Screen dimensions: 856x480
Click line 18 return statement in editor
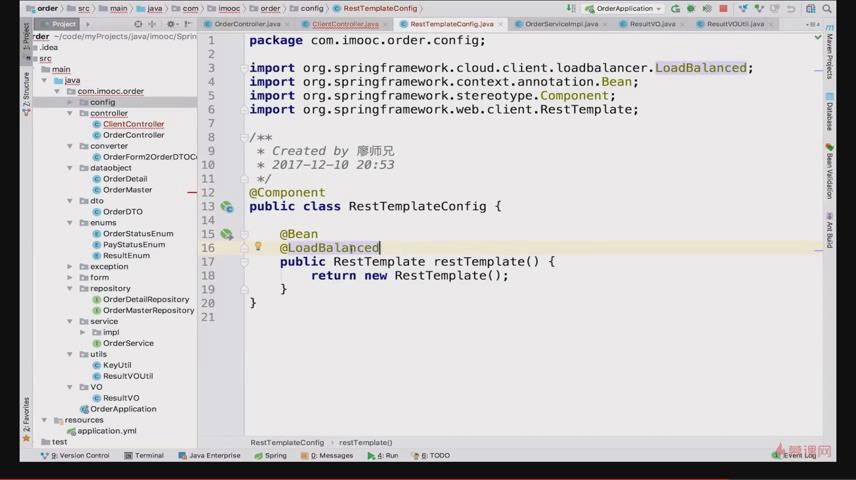click(409, 275)
